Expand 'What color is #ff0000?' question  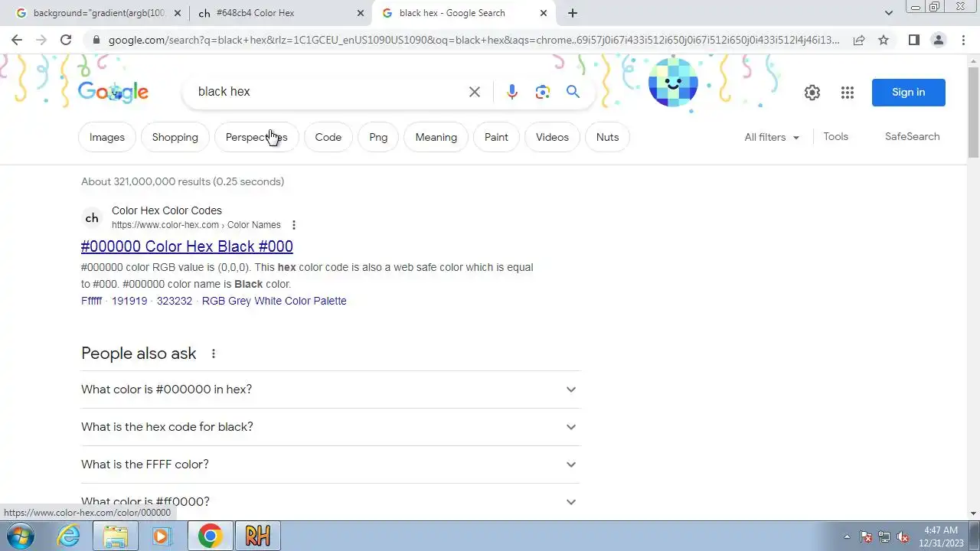click(331, 502)
